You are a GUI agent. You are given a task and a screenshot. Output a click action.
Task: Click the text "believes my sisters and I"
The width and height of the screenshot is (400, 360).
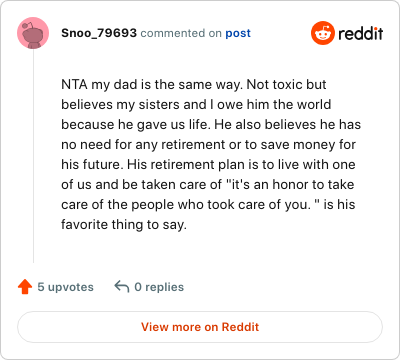[x=138, y=105]
